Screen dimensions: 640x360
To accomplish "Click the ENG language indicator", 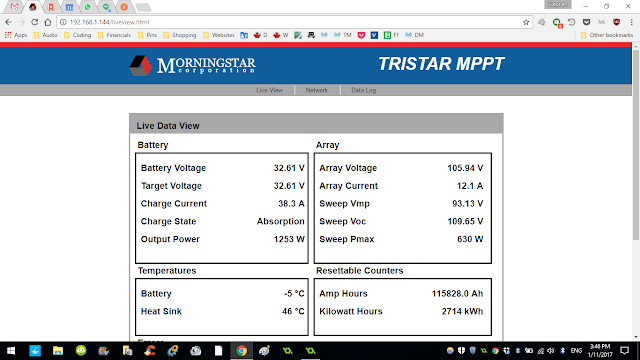I will 576,351.
